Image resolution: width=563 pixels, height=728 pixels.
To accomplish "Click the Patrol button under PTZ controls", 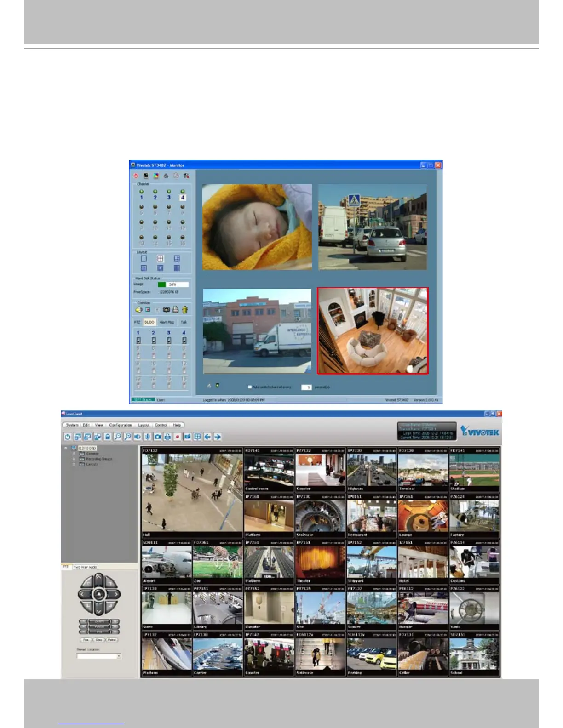I will coord(112,640).
